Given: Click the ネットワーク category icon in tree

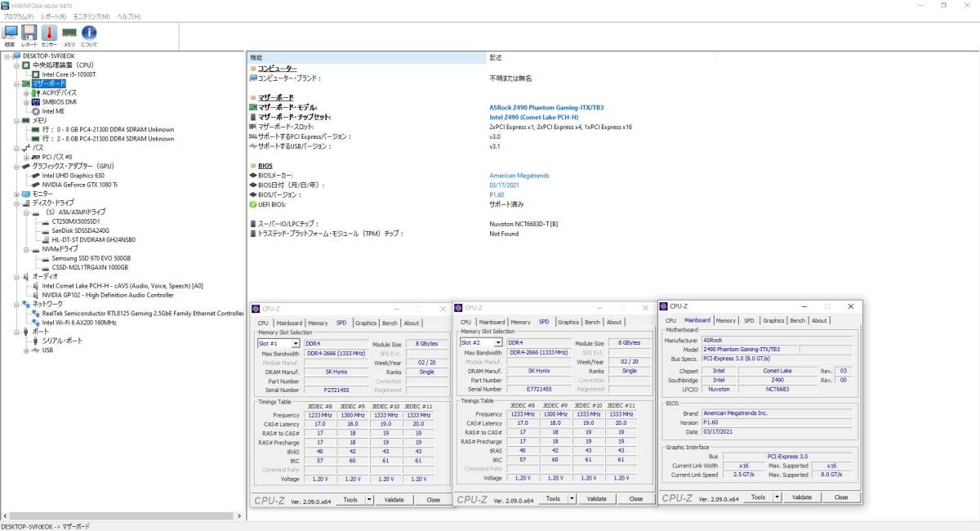Looking at the screenshot, I should [x=26, y=304].
